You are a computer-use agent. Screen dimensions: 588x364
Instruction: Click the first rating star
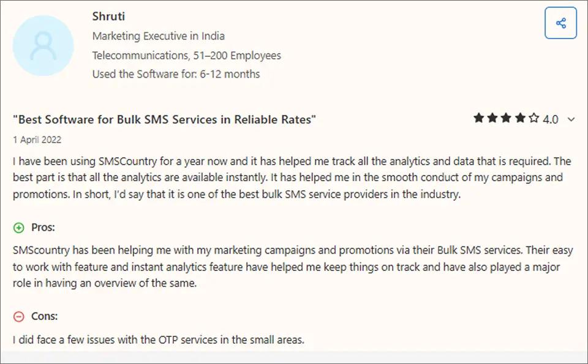click(x=479, y=119)
